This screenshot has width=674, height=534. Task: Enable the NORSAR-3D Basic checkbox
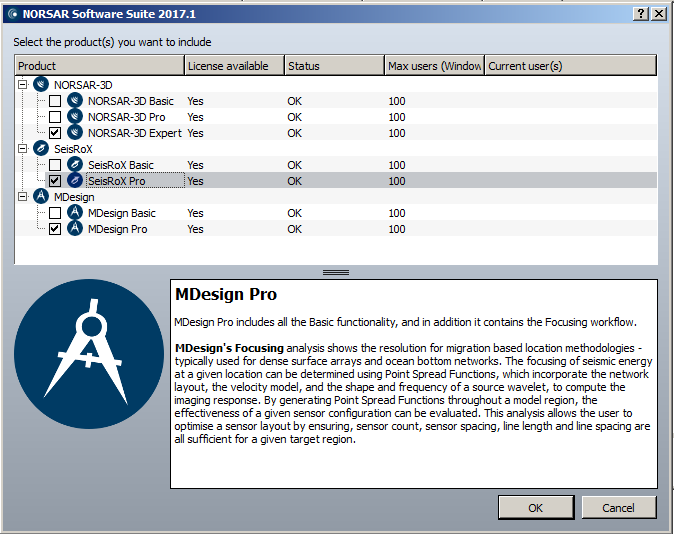click(55, 101)
